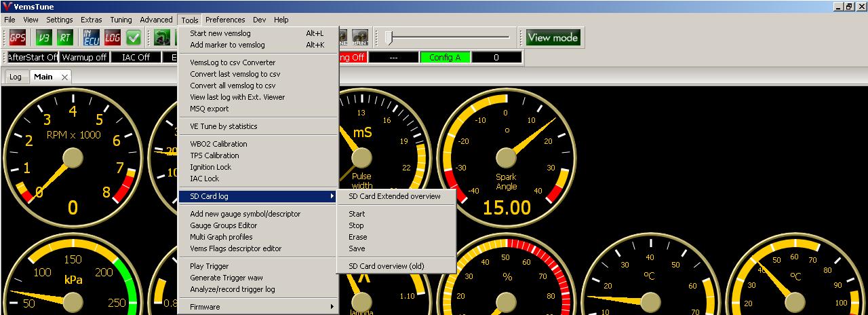
Task: Restore the VemsTune window size
Action: tap(849, 6)
